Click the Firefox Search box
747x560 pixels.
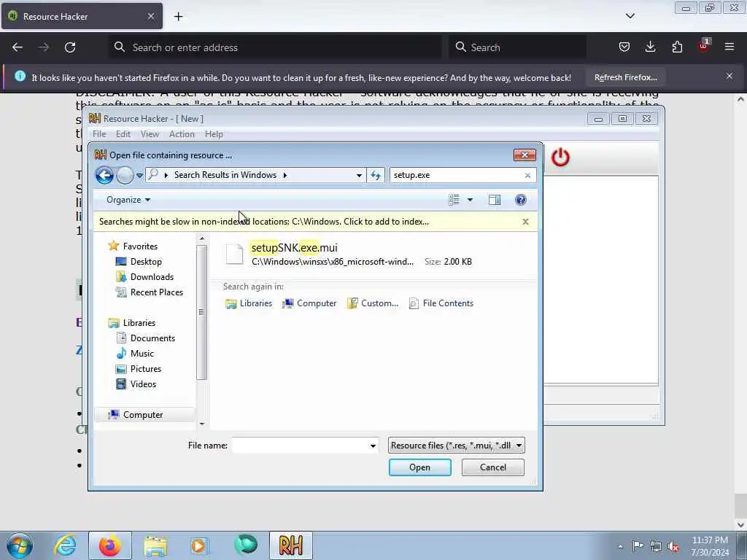[517, 47]
